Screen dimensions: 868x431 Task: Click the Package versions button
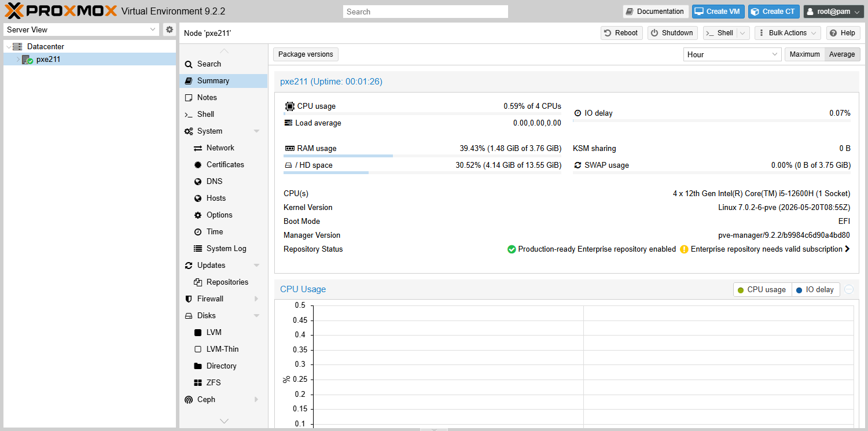[306, 54]
